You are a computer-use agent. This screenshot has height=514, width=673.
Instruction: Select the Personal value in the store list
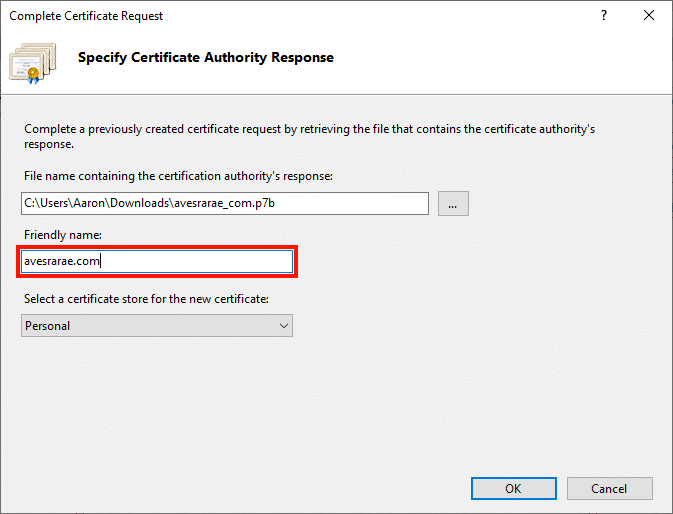(x=48, y=325)
